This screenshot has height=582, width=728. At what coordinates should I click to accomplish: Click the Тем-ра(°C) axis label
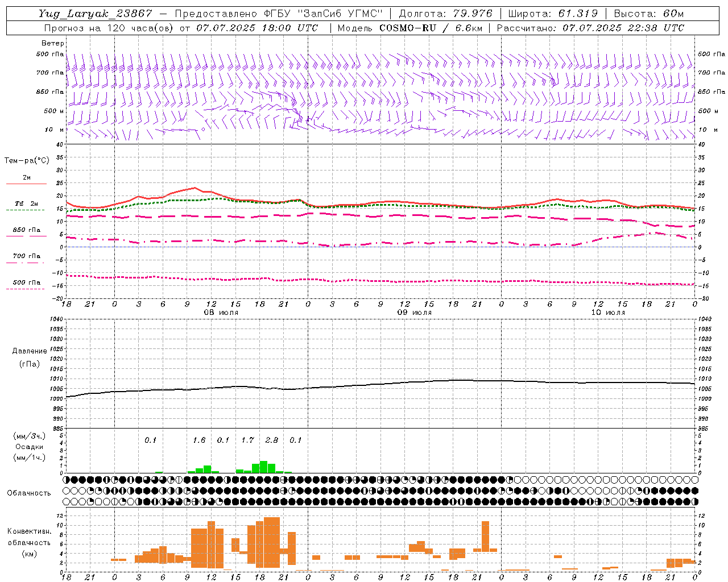pyautogui.click(x=27, y=161)
